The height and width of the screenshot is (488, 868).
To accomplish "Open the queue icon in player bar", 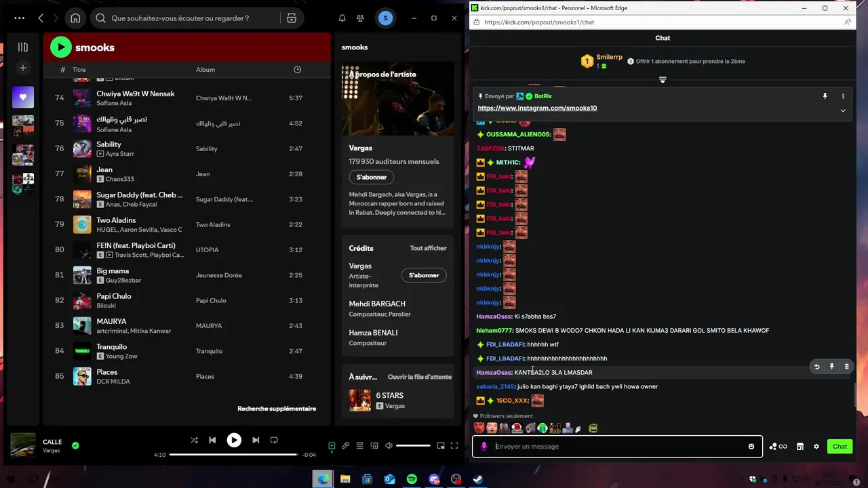I will coord(360,446).
